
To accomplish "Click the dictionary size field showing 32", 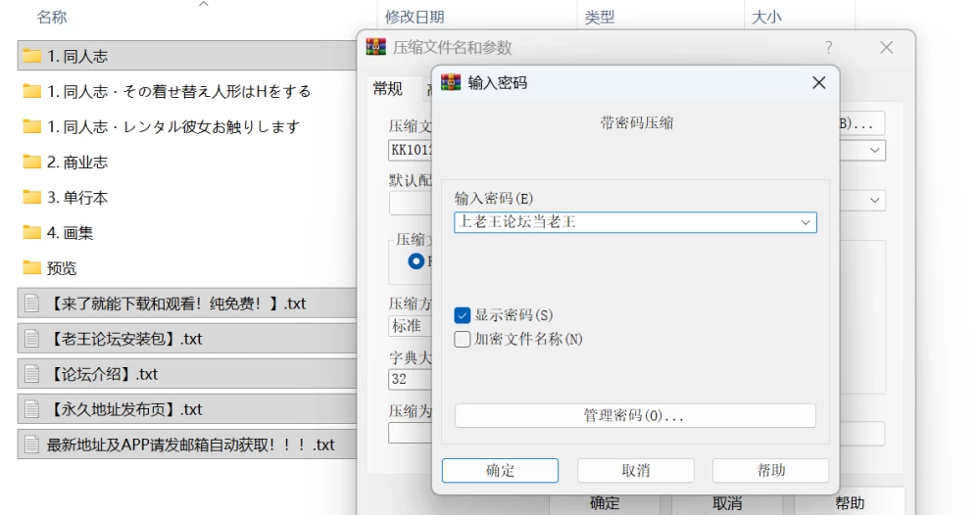I will (x=410, y=379).
